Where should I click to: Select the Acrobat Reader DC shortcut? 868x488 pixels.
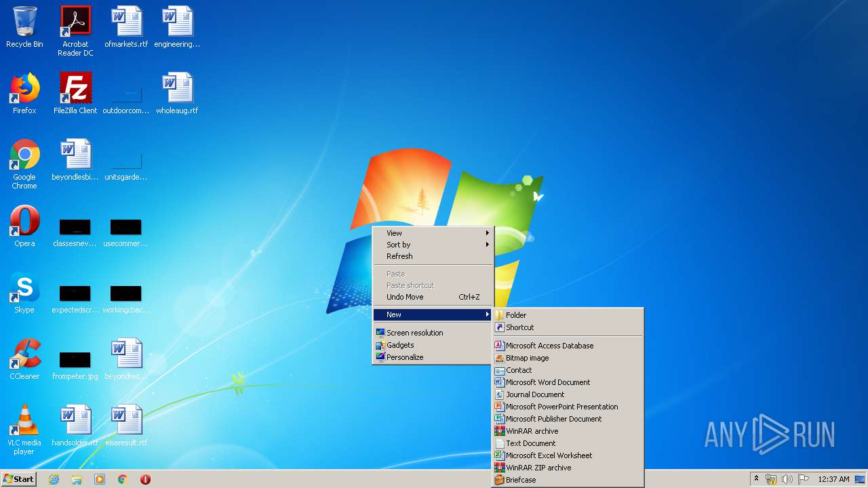pos(75,31)
